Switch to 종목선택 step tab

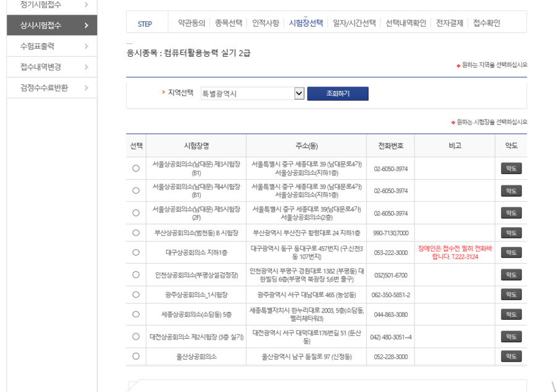(229, 23)
